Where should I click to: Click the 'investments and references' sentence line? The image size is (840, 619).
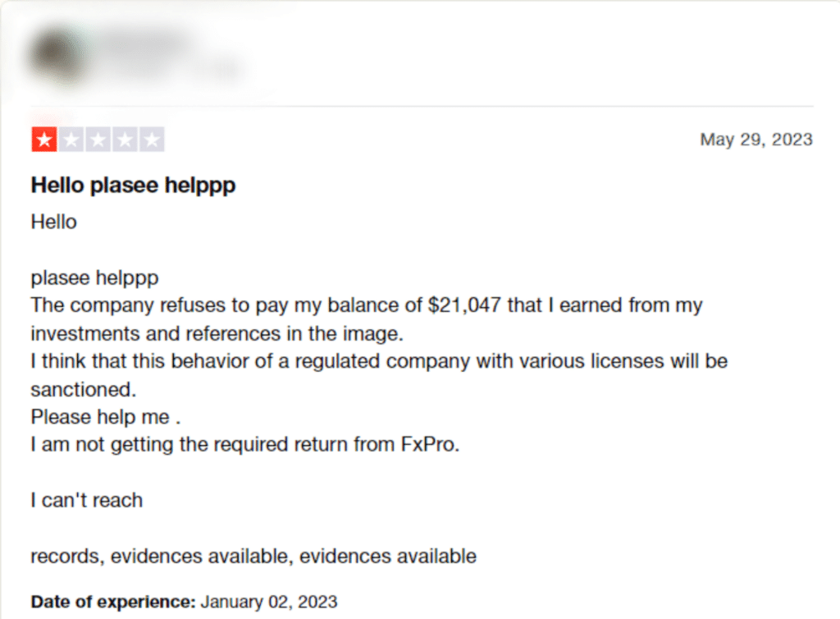click(217, 334)
